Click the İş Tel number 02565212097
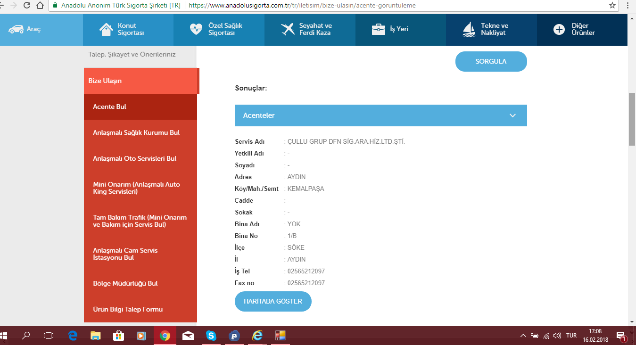This screenshot has width=644, height=362. click(306, 271)
